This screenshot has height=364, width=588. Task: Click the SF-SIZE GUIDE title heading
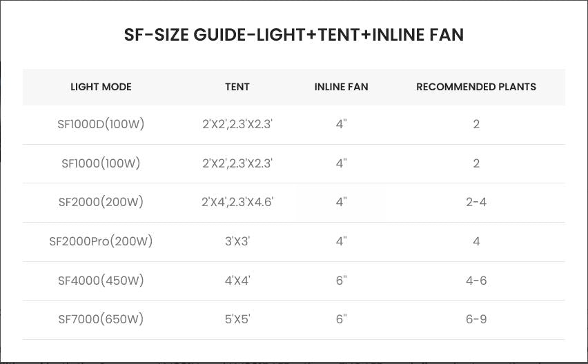pos(294,36)
